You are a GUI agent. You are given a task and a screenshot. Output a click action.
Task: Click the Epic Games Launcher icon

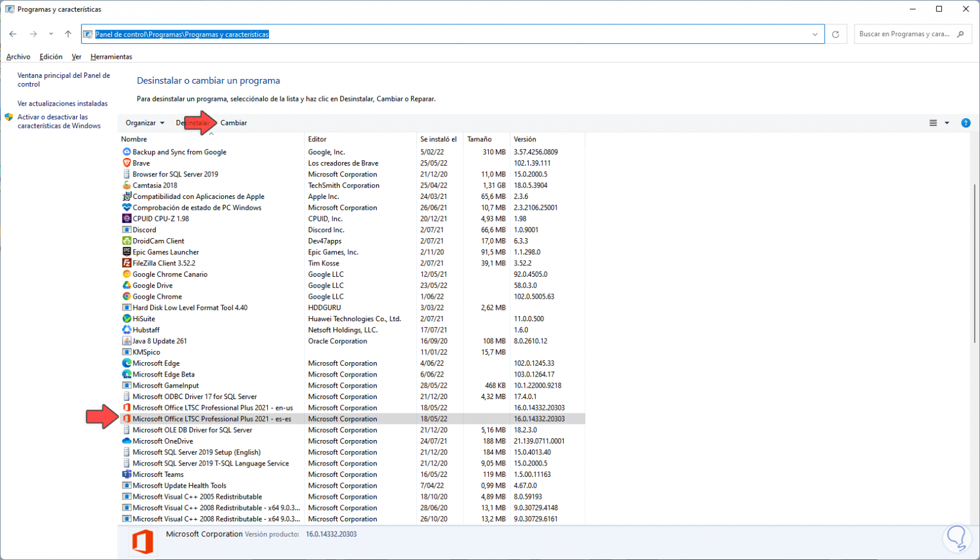pos(127,252)
